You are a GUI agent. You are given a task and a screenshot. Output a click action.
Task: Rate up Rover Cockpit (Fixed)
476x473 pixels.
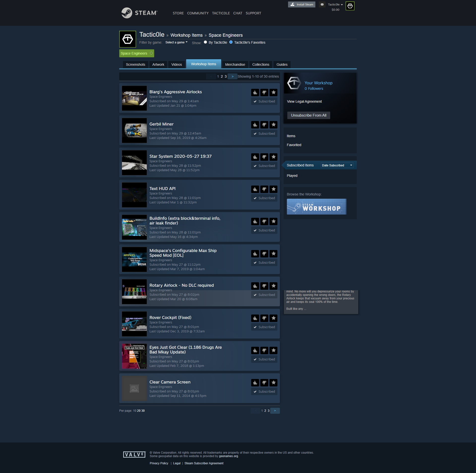coord(255,318)
